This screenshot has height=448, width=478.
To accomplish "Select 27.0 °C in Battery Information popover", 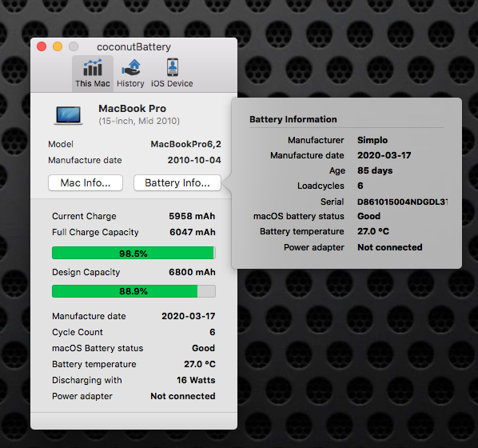I will [x=373, y=231].
